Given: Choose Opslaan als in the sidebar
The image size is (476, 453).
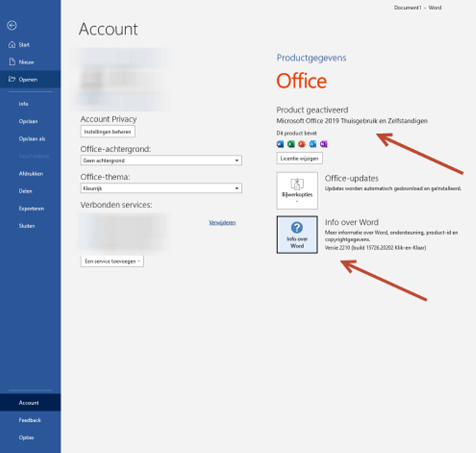Looking at the screenshot, I should click(32, 139).
